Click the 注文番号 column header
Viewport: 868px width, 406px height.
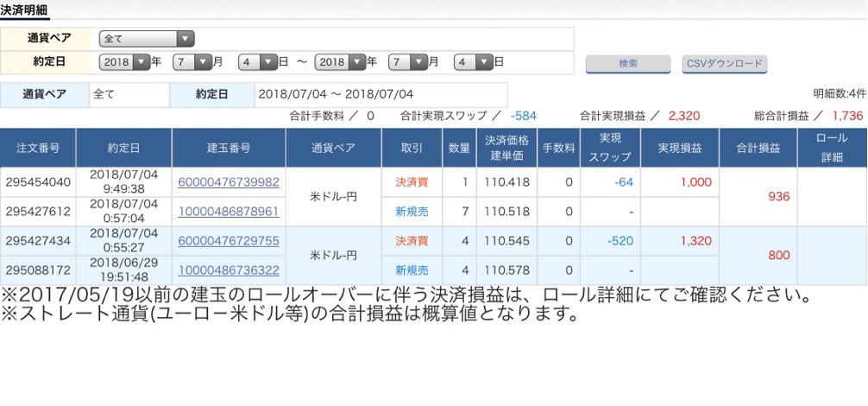click(x=38, y=148)
